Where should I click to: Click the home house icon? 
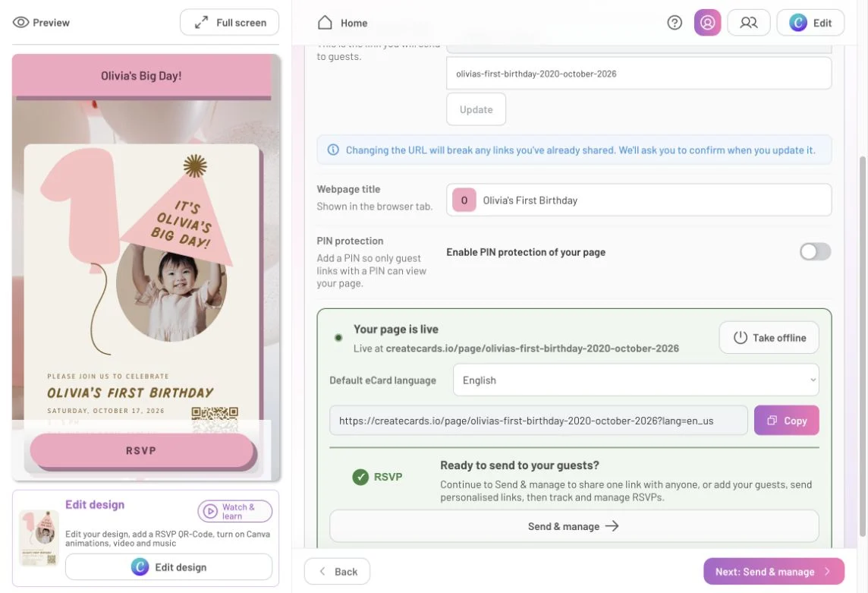click(325, 23)
